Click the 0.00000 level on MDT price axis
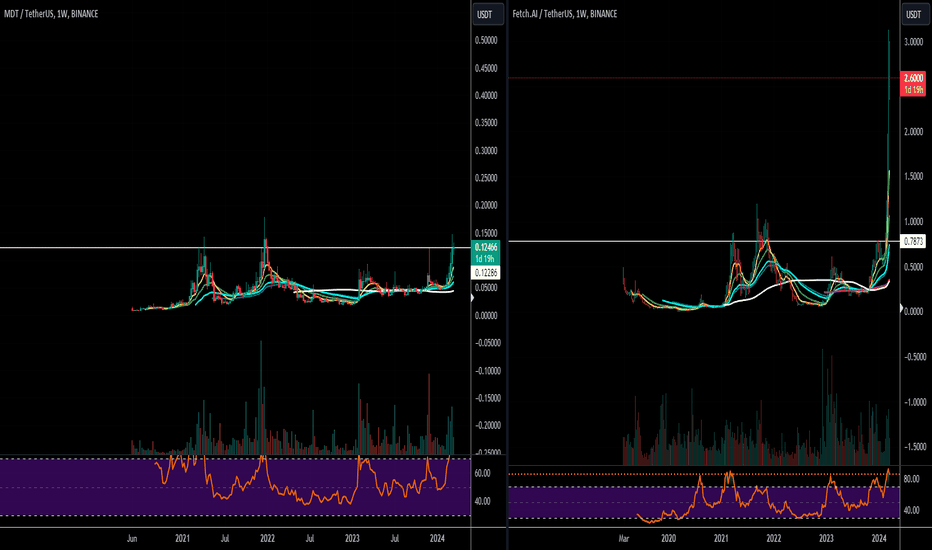Image resolution: width=932 pixels, height=550 pixels. [x=486, y=316]
